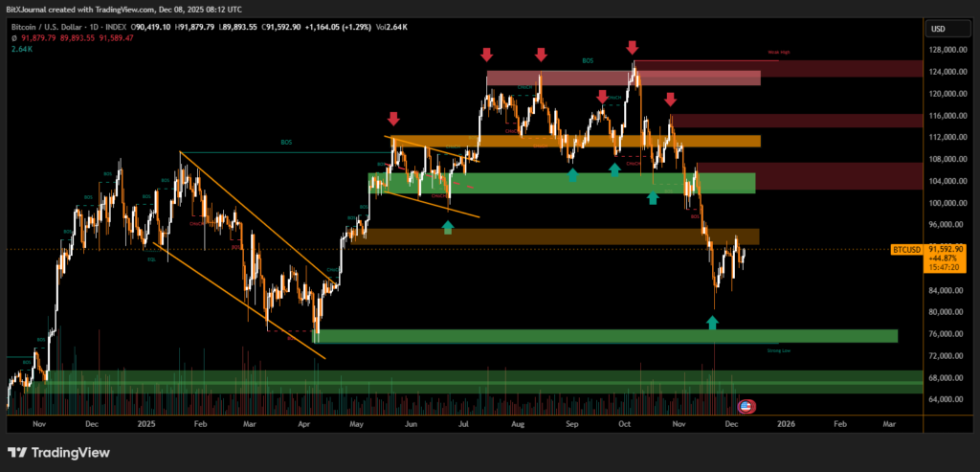
Task: Click the green up arrow below the November low
Action: click(x=712, y=323)
